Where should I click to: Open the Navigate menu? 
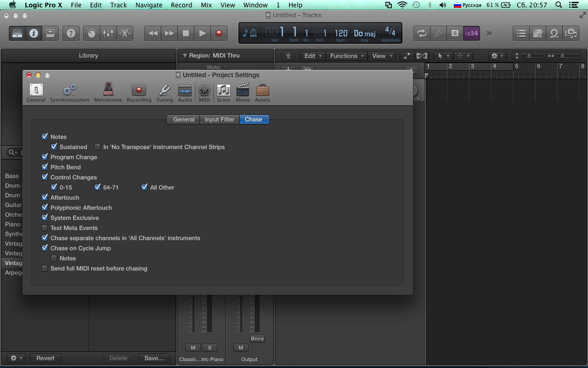149,5
